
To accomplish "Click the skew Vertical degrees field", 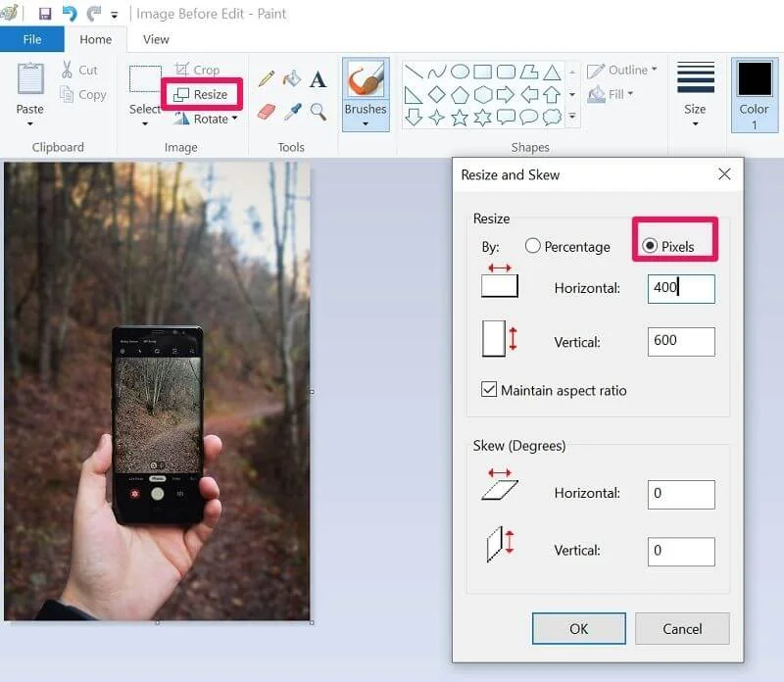I will coord(681,552).
